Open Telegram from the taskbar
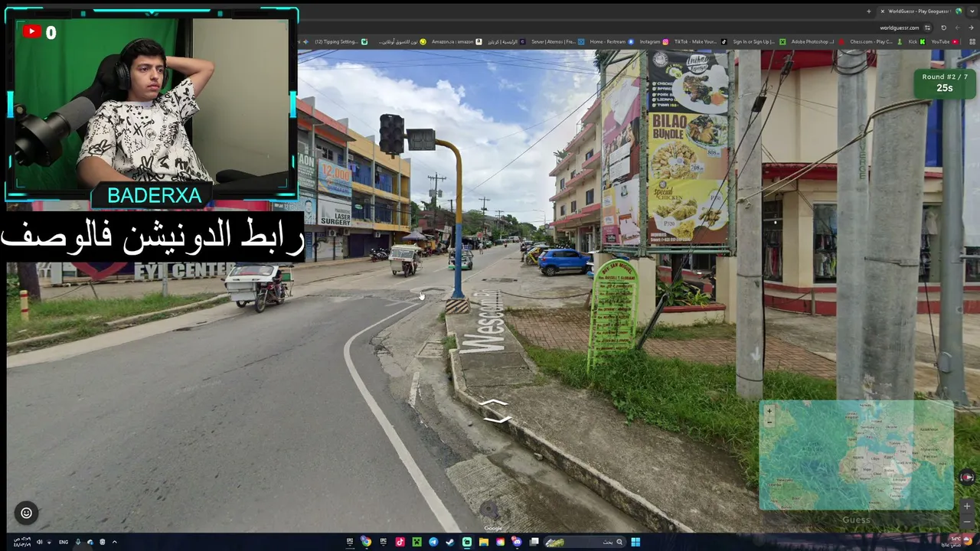 click(433, 542)
